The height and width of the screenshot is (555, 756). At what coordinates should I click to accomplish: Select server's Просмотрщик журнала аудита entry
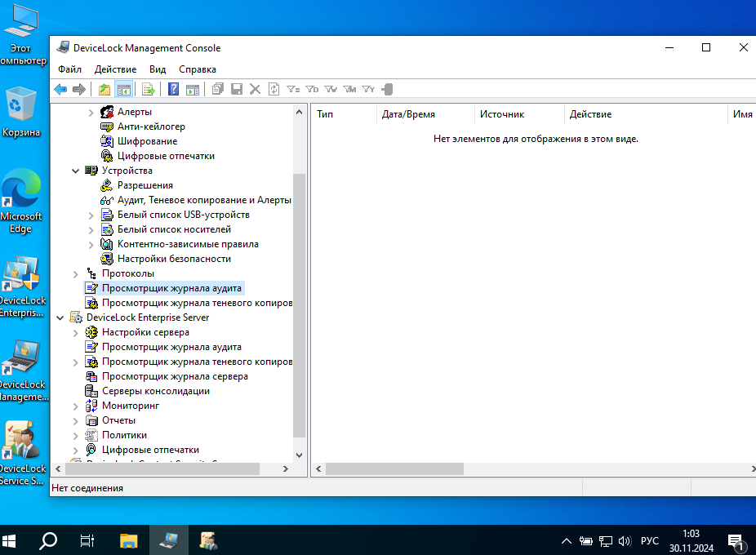click(x=171, y=347)
